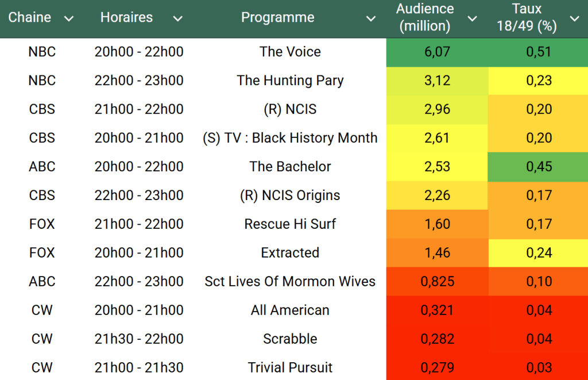The width and height of the screenshot is (588, 380).
Task: Select the Rescue Hi Surf programme cell
Action: (x=290, y=224)
